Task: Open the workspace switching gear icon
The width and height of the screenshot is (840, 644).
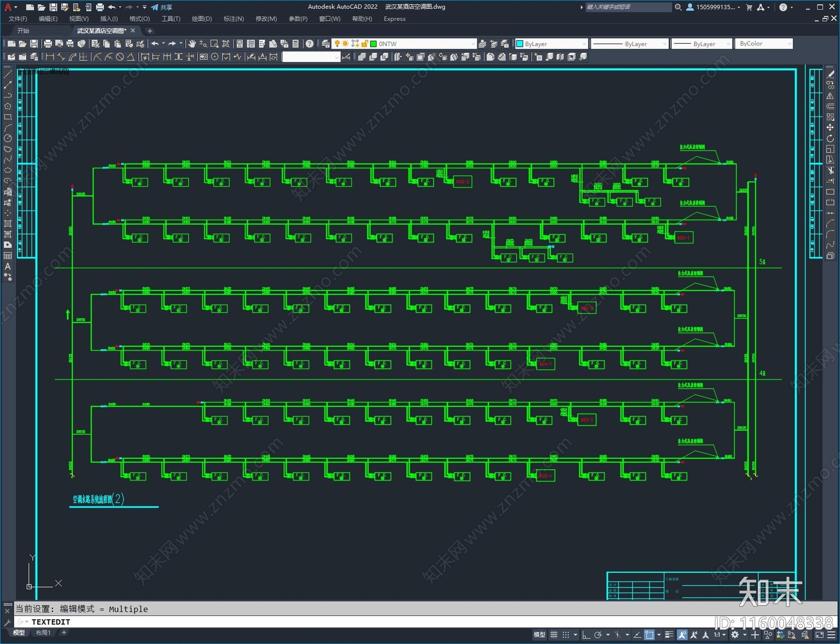Action: (x=735, y=635)
